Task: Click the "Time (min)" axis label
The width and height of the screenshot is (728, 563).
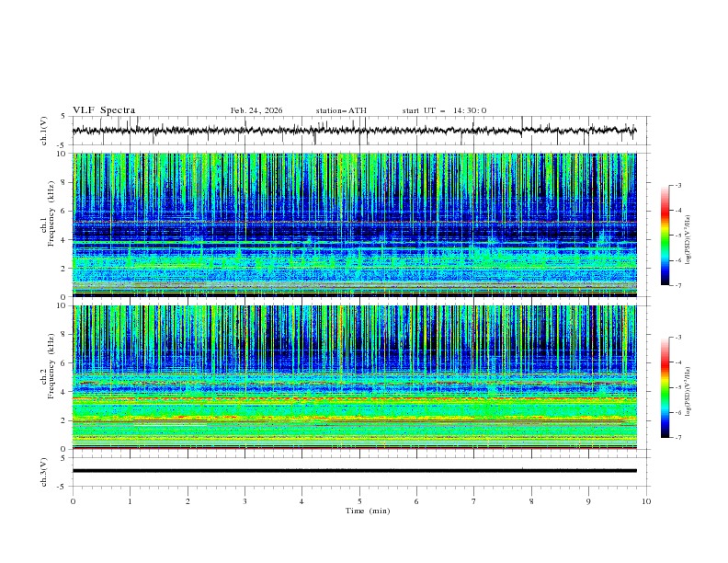Action: pos(368,511)
